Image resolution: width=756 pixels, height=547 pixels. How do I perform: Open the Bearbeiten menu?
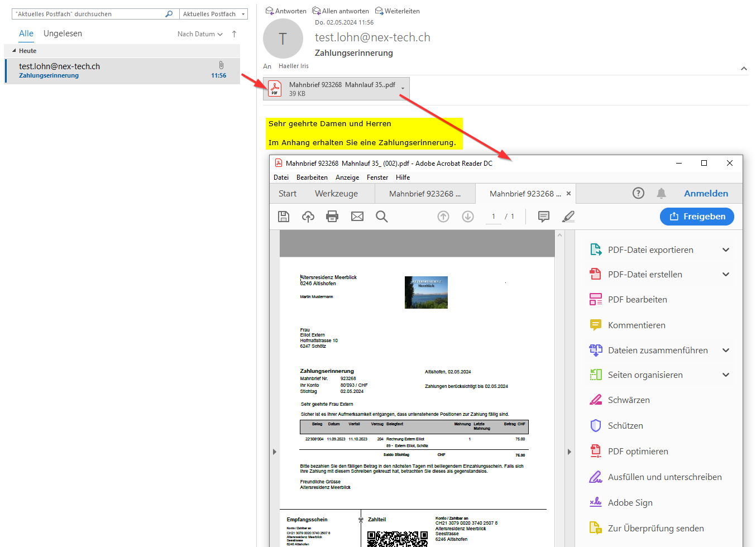312,177
